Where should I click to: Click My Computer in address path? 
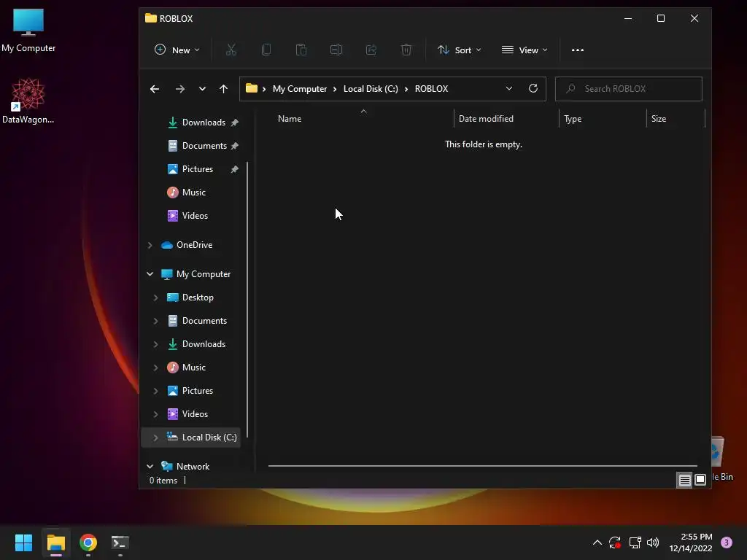click(x=300, y=89)
